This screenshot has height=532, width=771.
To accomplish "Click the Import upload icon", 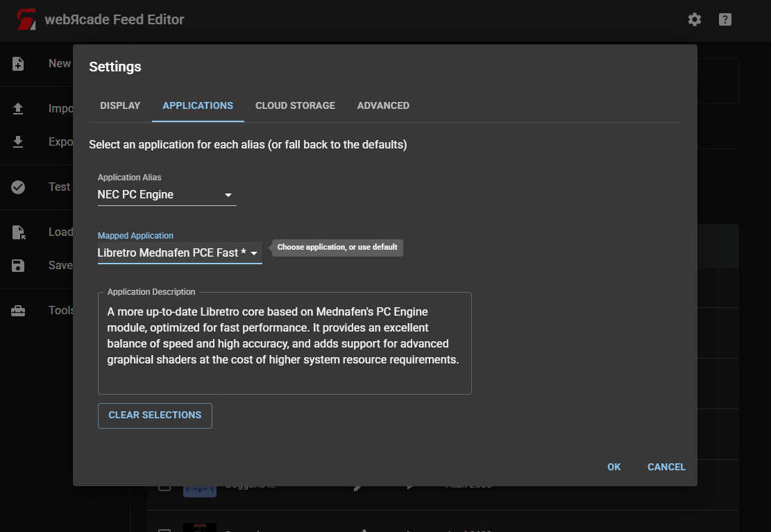I will (x=19, y=109).
